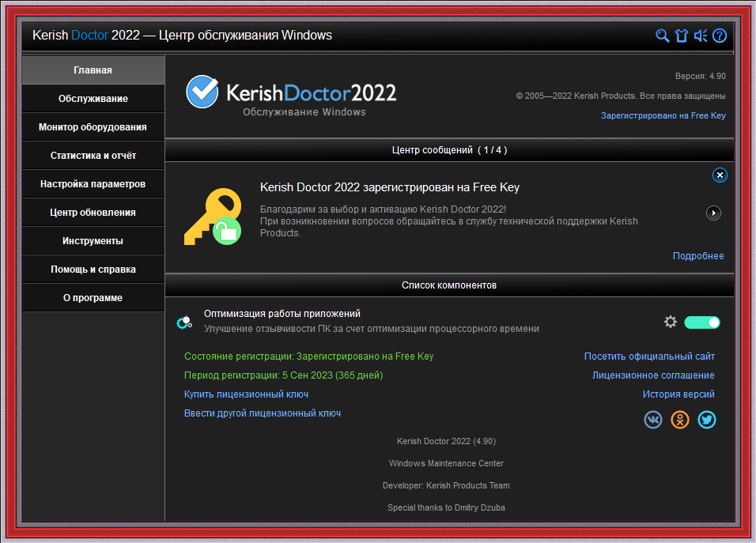Open the Инструменты section
The width and height of the screenshot is (756, 543).
(x=93, y=240)
